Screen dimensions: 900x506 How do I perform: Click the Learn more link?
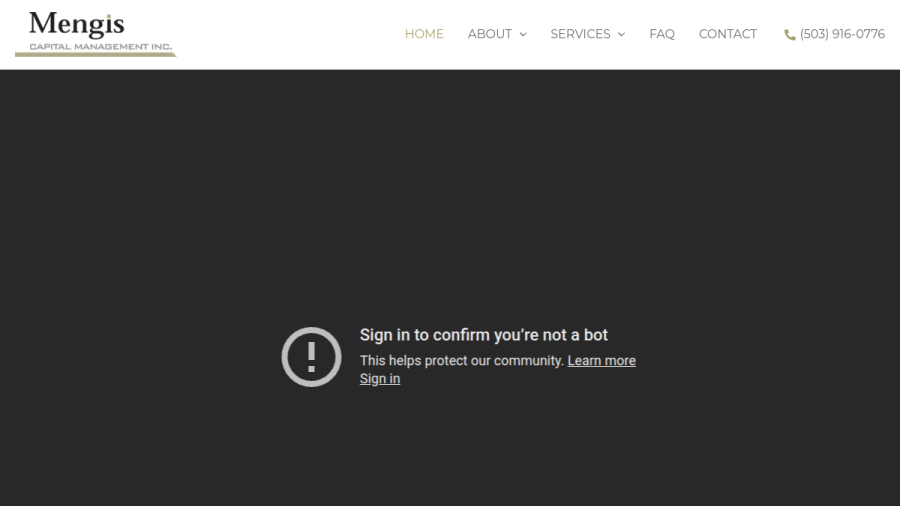602,361
